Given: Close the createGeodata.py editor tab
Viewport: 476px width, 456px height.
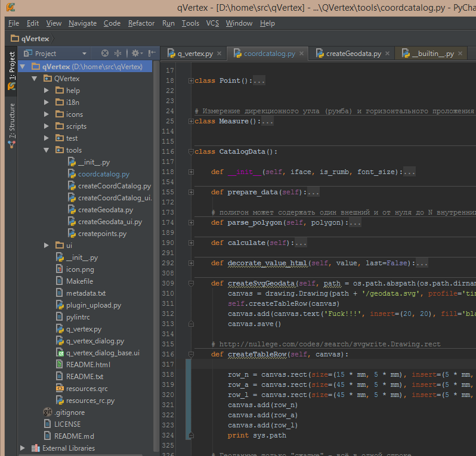Looking at the screenshot, I should click(x=388, y=54).
